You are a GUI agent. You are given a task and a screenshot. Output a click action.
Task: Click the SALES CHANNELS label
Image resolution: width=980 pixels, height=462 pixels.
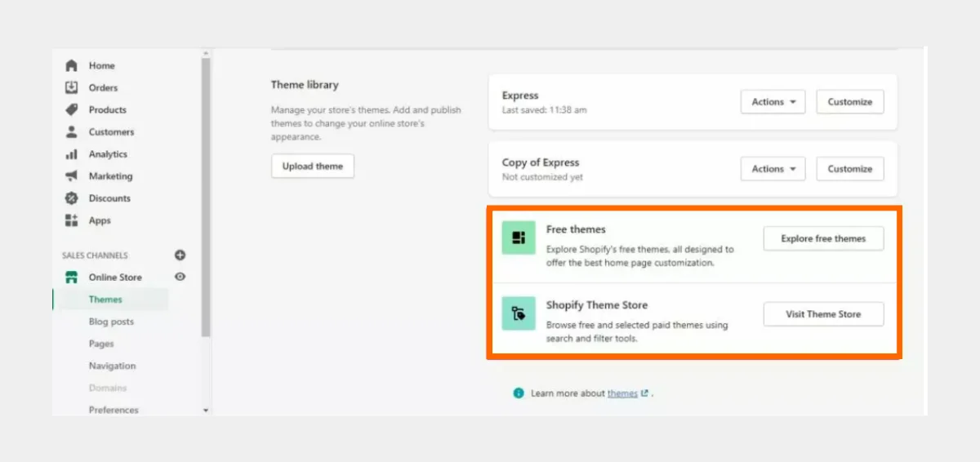tap(95, 255)
